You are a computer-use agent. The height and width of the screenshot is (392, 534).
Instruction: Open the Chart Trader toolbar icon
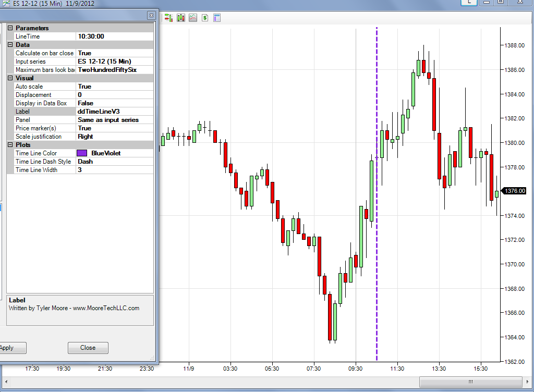point(168,18)
